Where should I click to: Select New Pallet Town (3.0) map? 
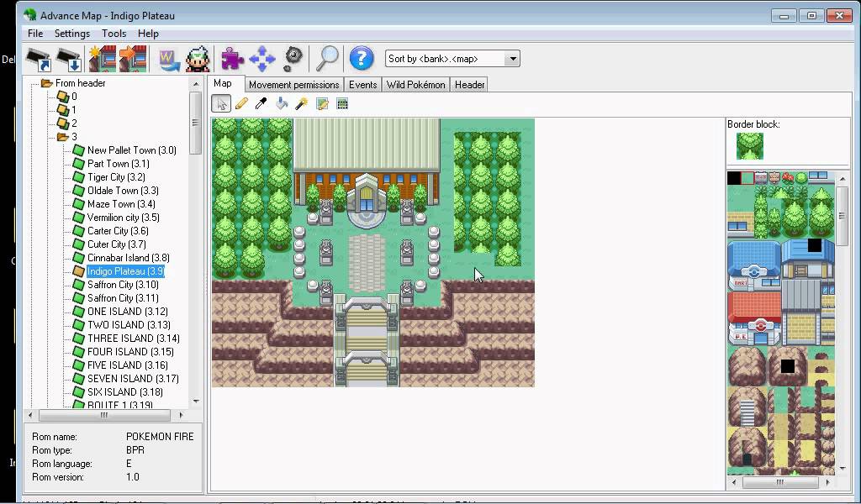coord(132,150)
